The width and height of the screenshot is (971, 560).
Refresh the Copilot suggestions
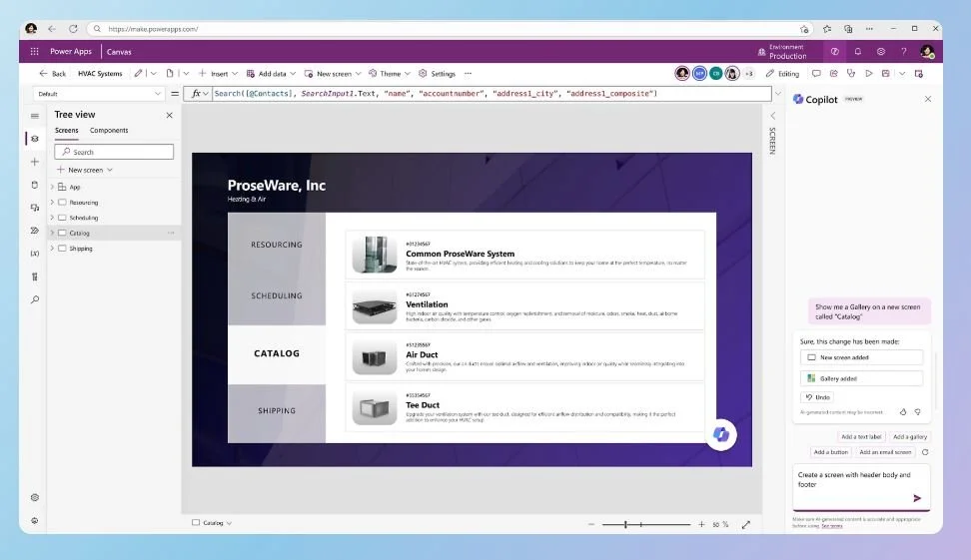point(925,452)
